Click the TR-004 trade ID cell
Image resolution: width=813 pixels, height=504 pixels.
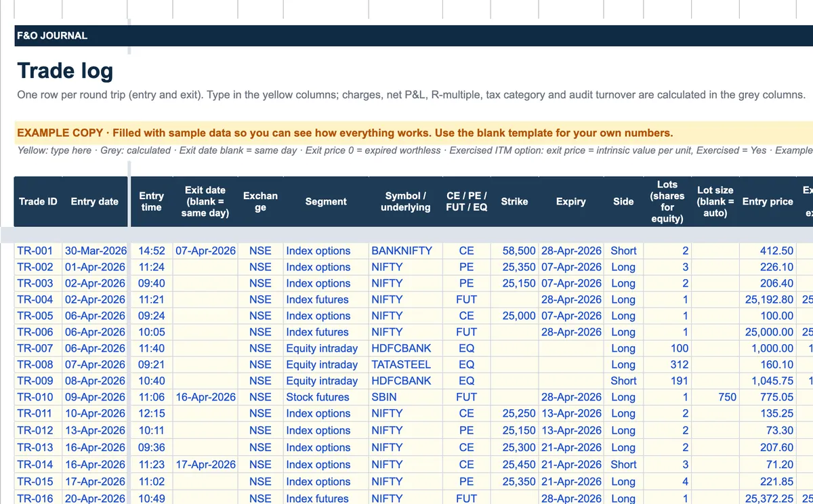(38, 299)
